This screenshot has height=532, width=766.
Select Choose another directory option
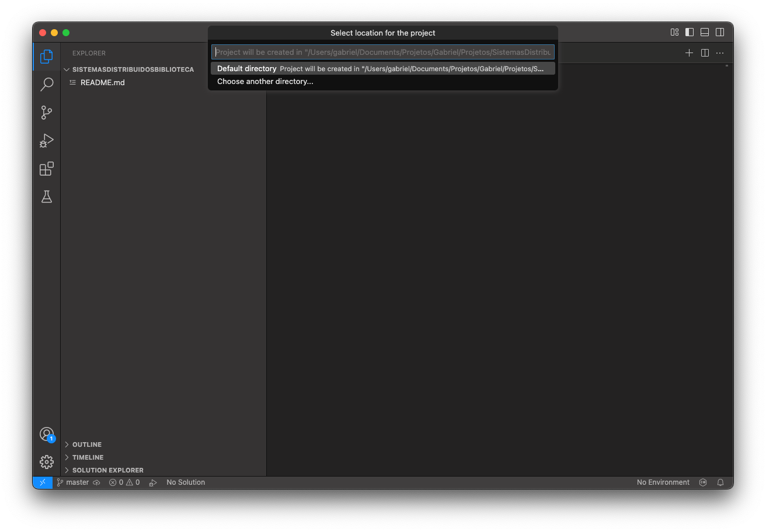coord(265,82)
